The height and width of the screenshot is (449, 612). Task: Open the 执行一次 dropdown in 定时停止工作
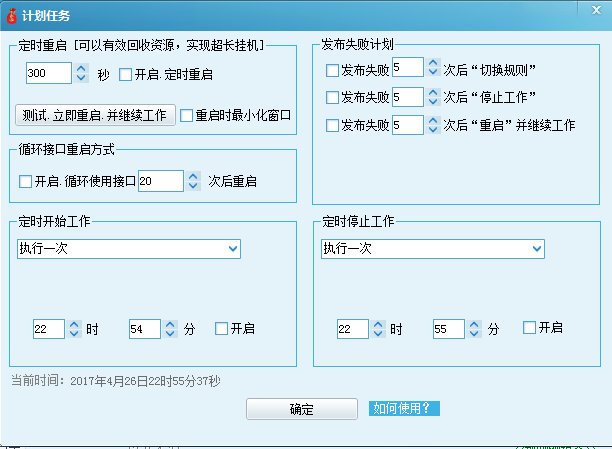(433, 249)
